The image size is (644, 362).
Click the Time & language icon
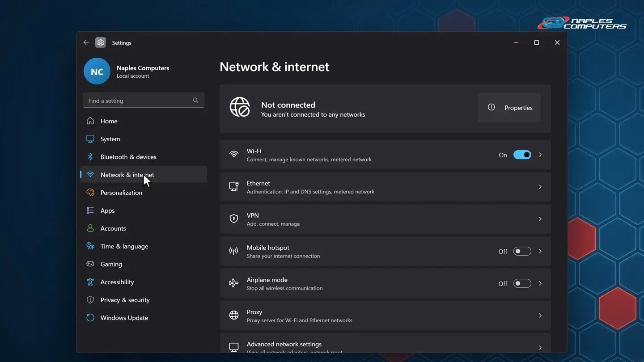90,246
